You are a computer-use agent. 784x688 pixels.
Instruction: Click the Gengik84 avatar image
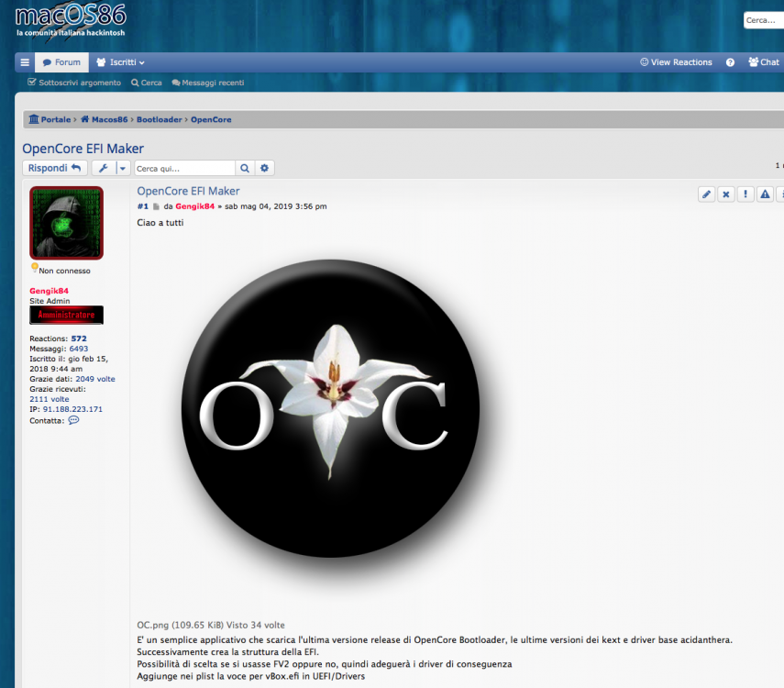pos(67,223)
